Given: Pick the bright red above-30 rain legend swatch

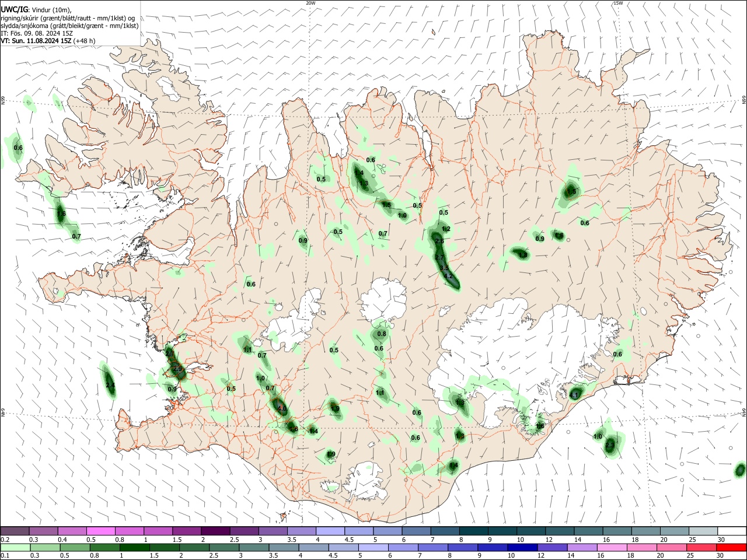Looking at the screenshot, I should pos(731,548).
